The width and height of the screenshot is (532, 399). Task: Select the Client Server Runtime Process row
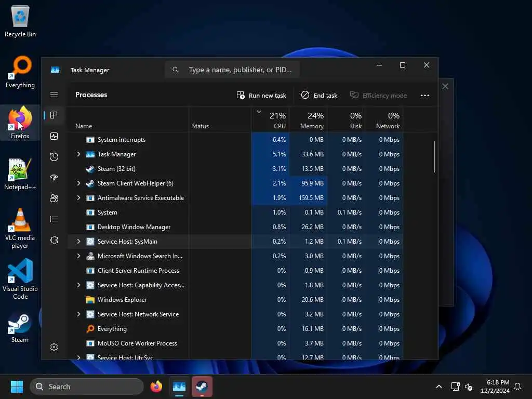point(235,270)
